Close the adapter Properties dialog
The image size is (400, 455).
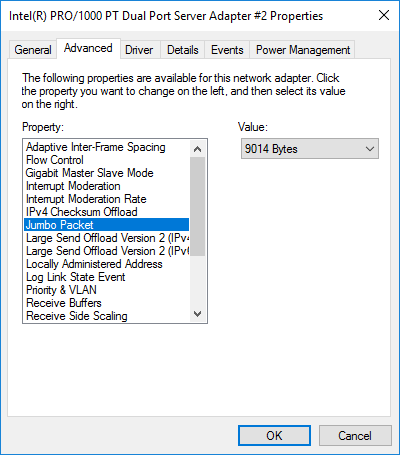tap(384, 15)
